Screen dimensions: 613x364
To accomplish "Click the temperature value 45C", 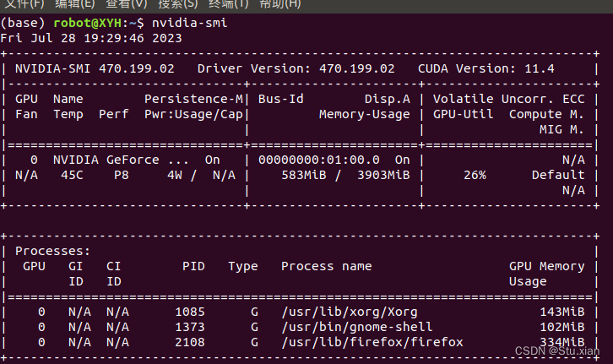I will click(x=72, y=175).
